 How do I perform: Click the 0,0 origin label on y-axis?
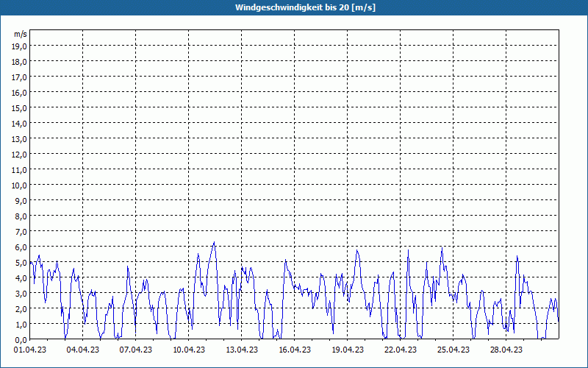(21, 339)
